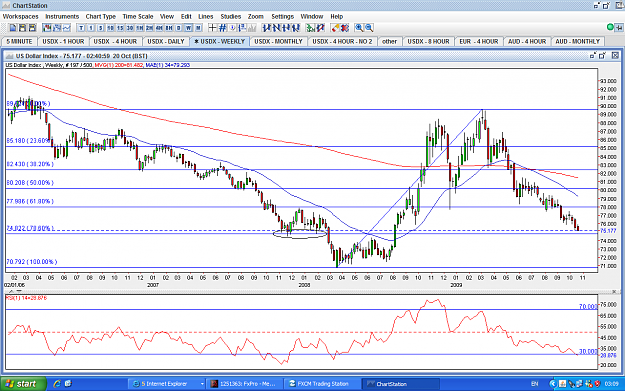
Task: Zoom in with the plus magnifier
Action: click(359, 28)
